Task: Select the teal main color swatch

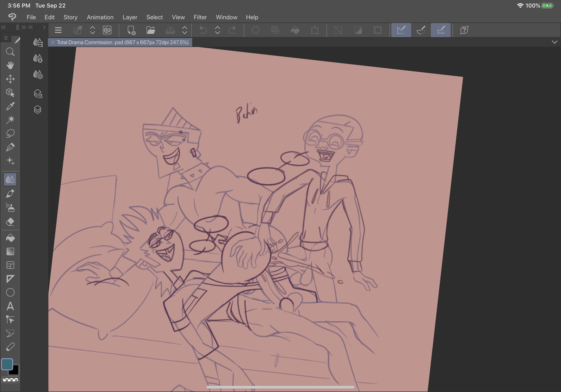Action: coord(7,364)
